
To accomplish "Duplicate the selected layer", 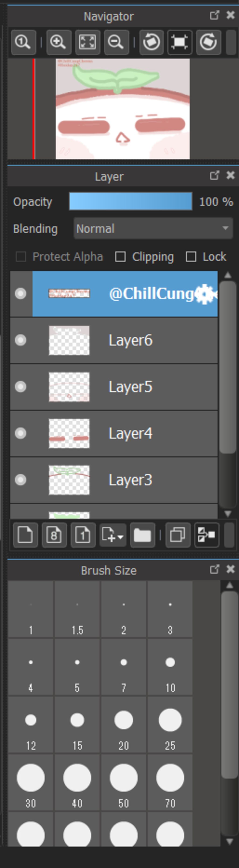I will (x=178, y=535).
